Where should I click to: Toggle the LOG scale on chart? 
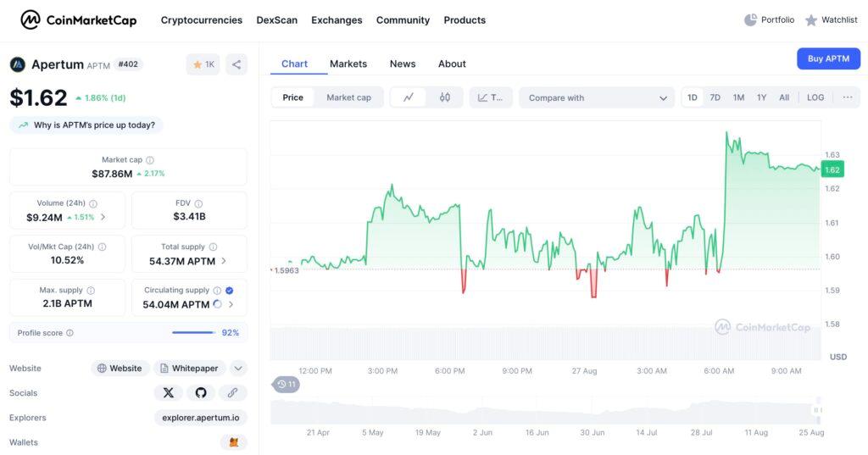[x=815, y=97]
